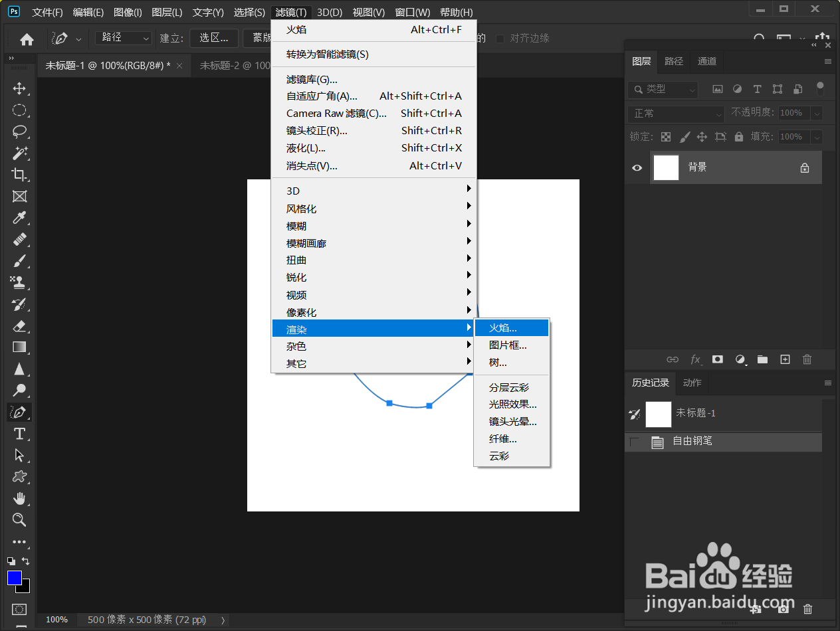
Task: Create a new layer
Action: tap(785, 359)
